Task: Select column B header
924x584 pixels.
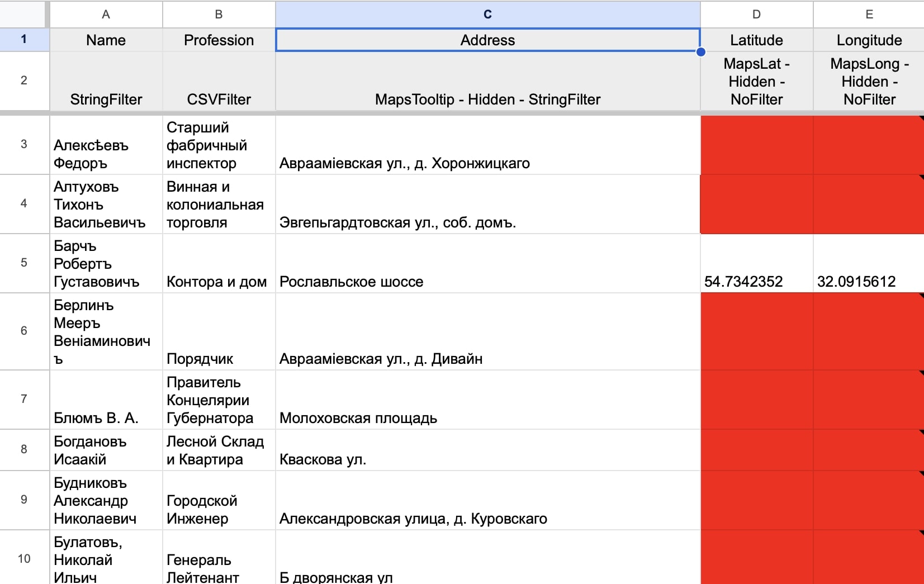Action: tap(219, 14)
